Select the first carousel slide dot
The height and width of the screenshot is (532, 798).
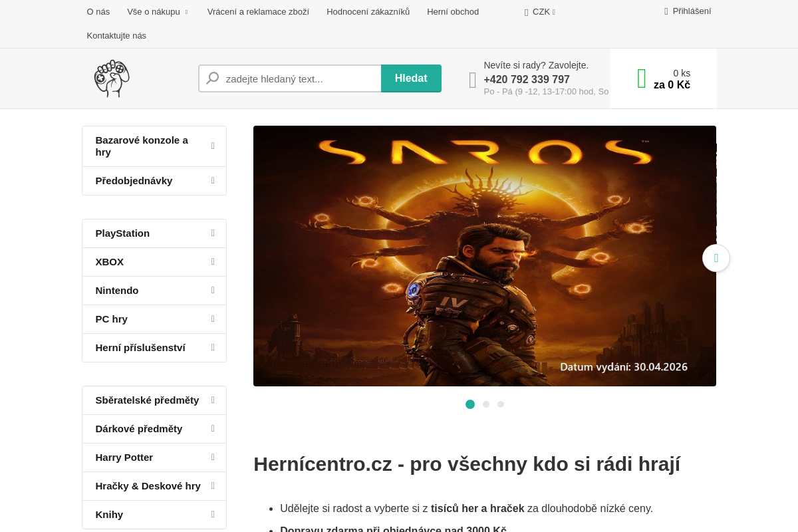coord(470,404)
